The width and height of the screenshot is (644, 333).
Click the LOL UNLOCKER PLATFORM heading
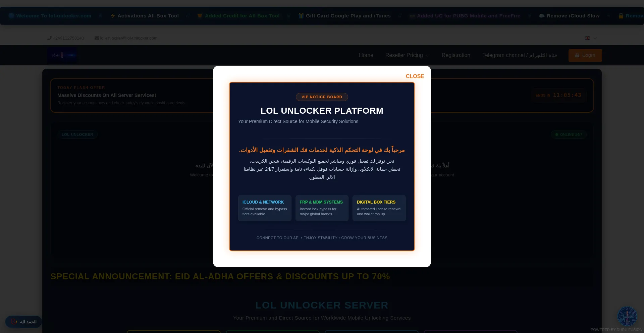[322, 111]
